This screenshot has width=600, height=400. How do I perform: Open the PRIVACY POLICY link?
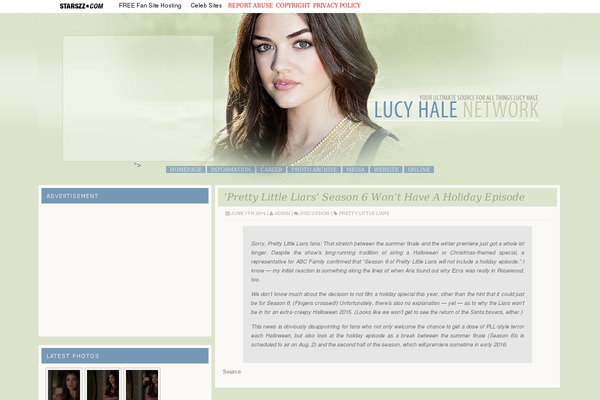click(337, 6)
